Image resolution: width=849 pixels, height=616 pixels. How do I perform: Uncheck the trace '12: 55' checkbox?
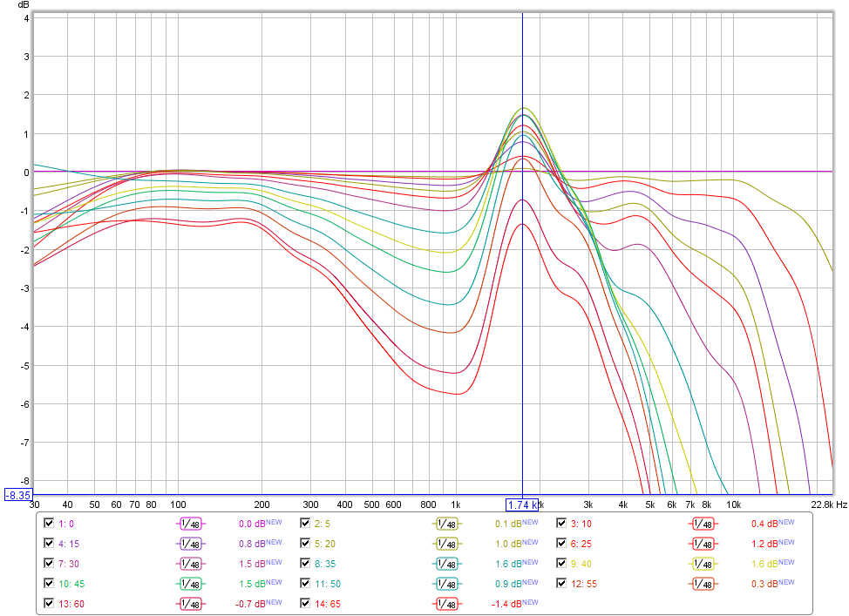pos(561,583)
